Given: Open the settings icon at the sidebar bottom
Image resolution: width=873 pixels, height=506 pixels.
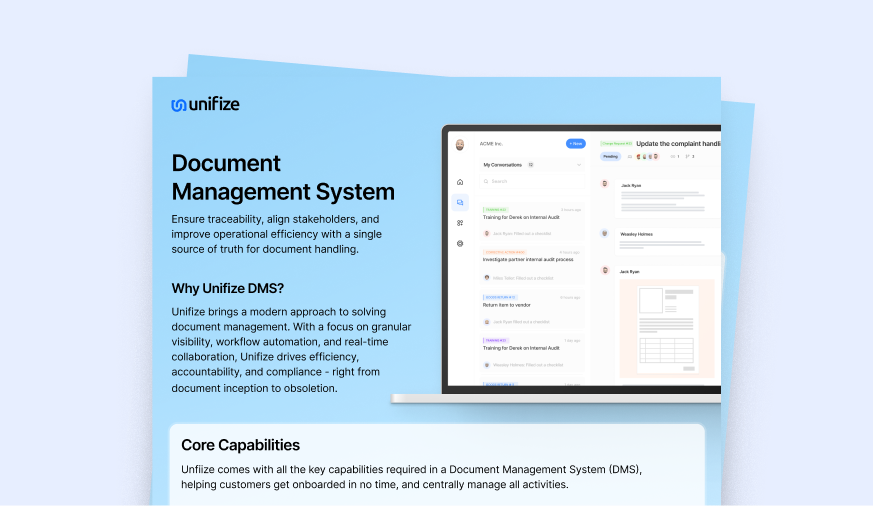Looking at the screenshot, I should [460, 244].
